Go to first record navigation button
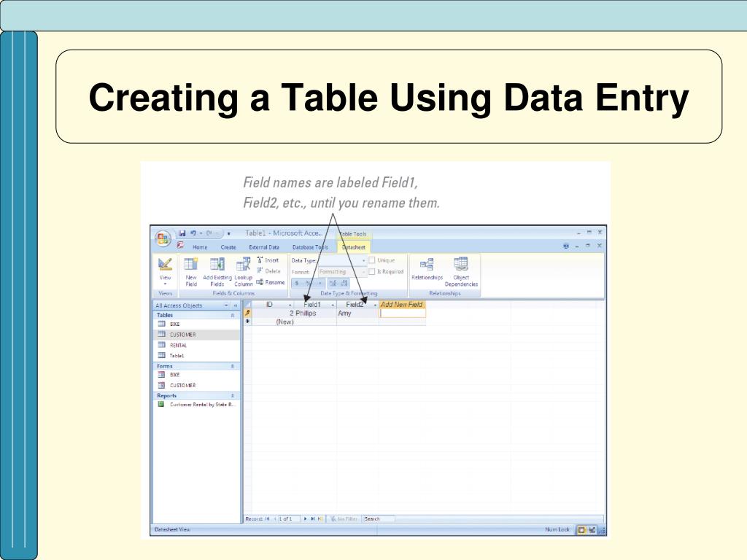 [x=267, y=519]
